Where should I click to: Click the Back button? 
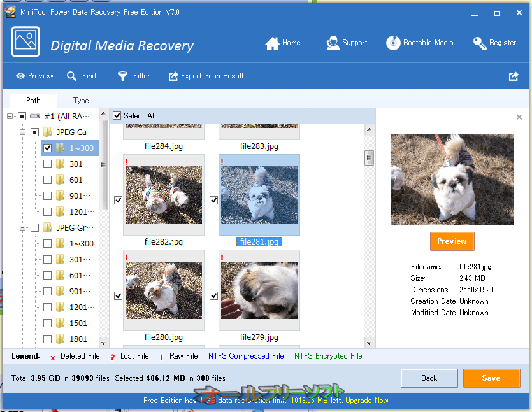click(x=429, y=378)
